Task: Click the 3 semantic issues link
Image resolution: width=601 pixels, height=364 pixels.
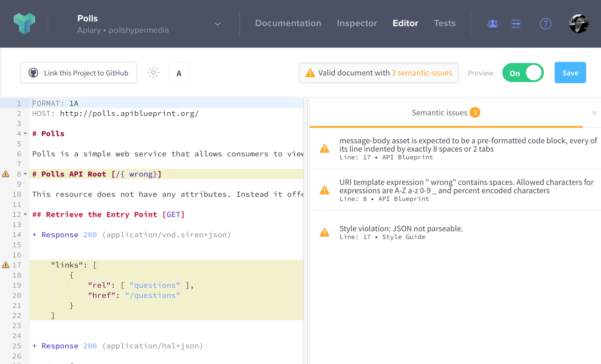Action: click(x=422, y=73)
